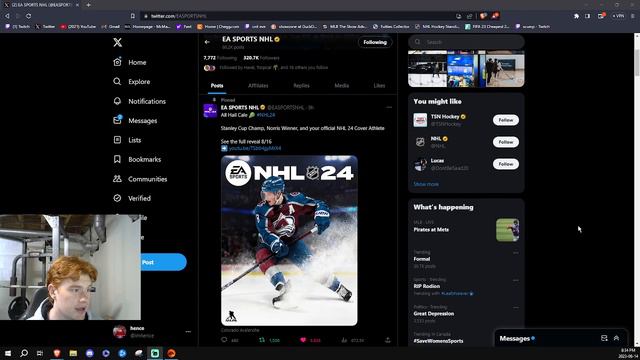Follow the NHL account

point(506,142)
